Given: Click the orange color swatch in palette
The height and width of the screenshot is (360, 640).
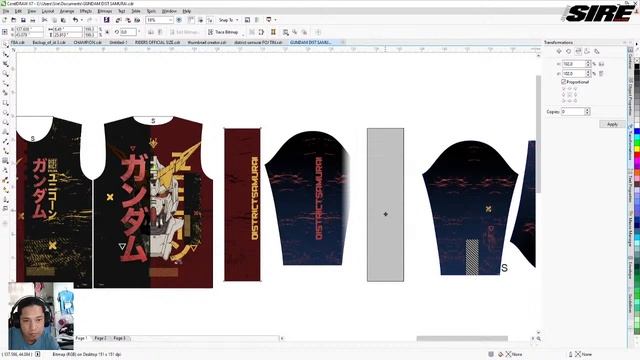Looking at the screenshot, I should pos(637,174).
